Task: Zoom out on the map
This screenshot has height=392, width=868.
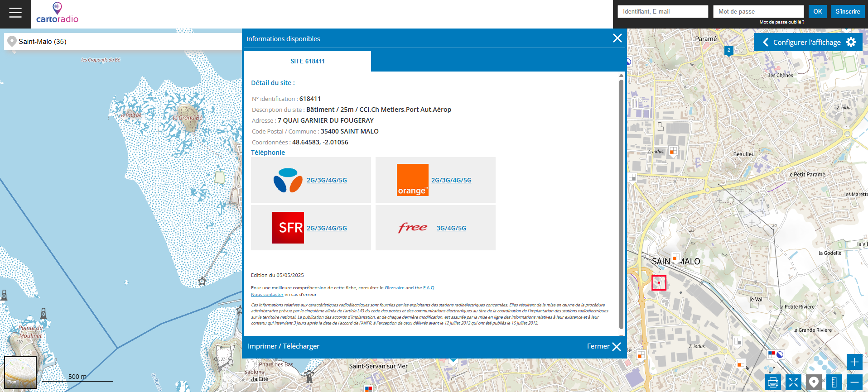Action: (854, 382)
